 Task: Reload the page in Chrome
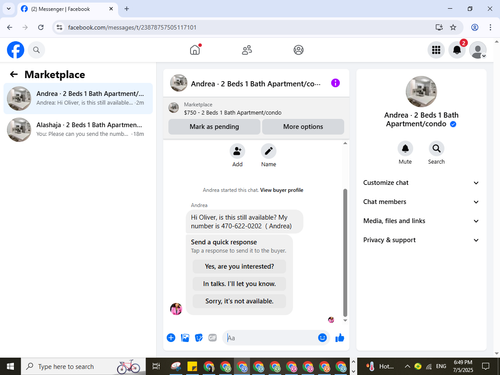click(41, 27)
